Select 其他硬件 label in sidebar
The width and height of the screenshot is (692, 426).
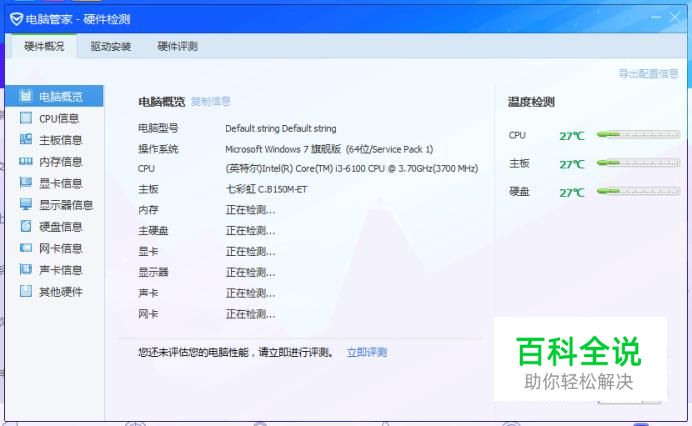coord(61,291)
